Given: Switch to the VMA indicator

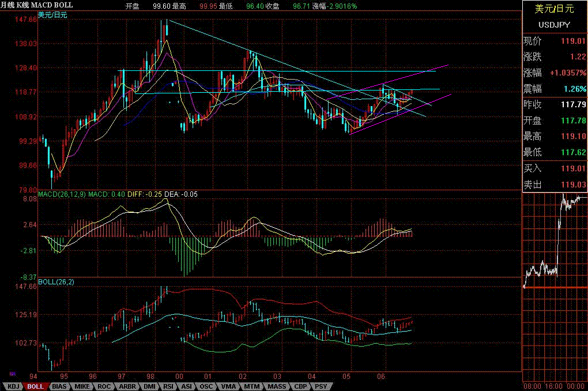Looking at the screenshot, I should (x=227, y=386).
